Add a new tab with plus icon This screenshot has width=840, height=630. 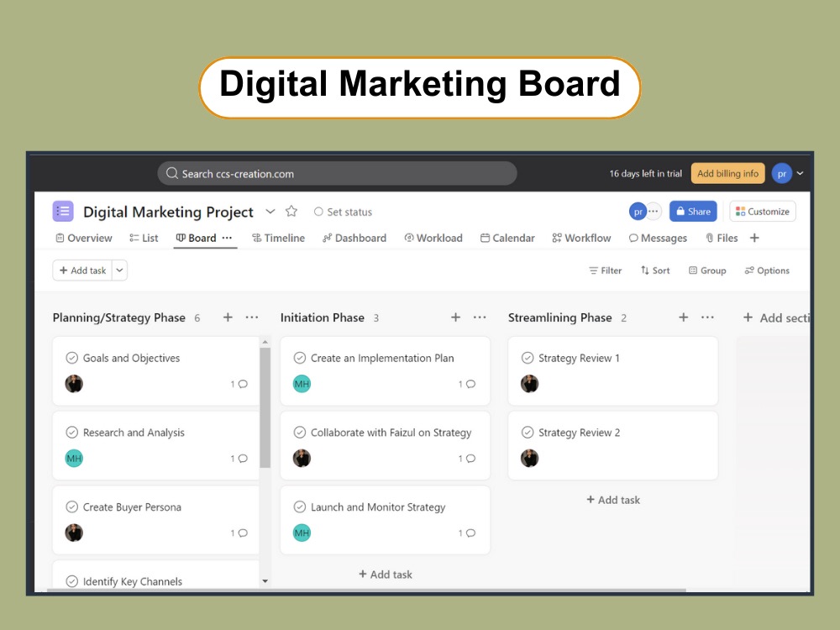coord(754,238)
